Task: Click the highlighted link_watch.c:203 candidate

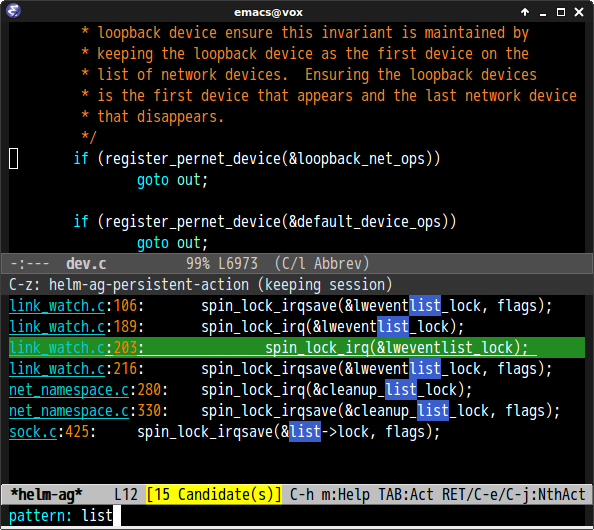Action: [x=297, y=347]
